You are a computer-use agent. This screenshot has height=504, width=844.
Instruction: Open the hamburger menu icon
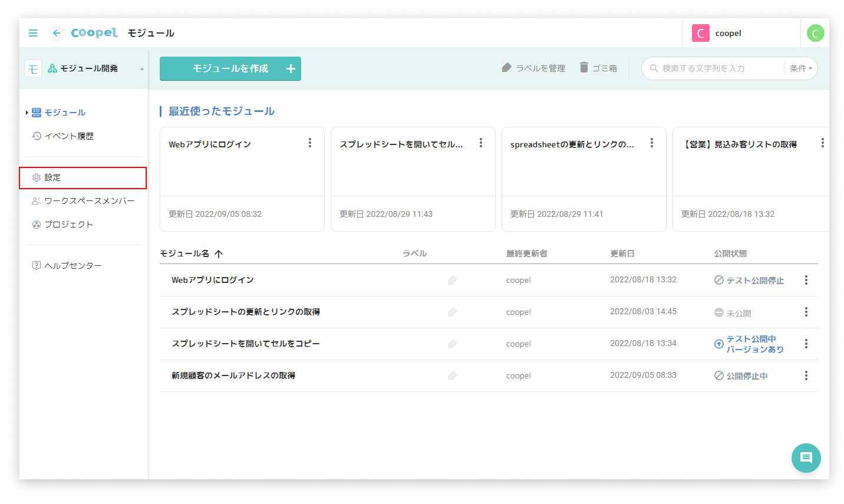click(33, 33)
